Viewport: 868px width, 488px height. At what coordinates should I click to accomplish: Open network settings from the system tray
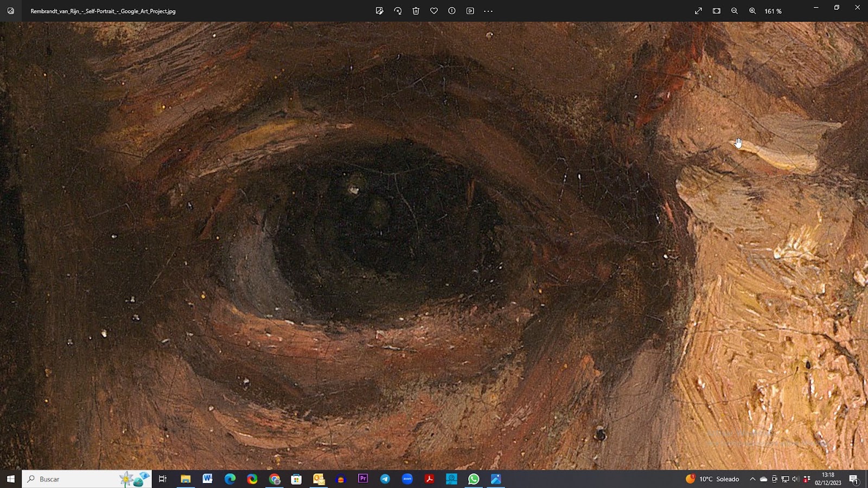[785, 479]
